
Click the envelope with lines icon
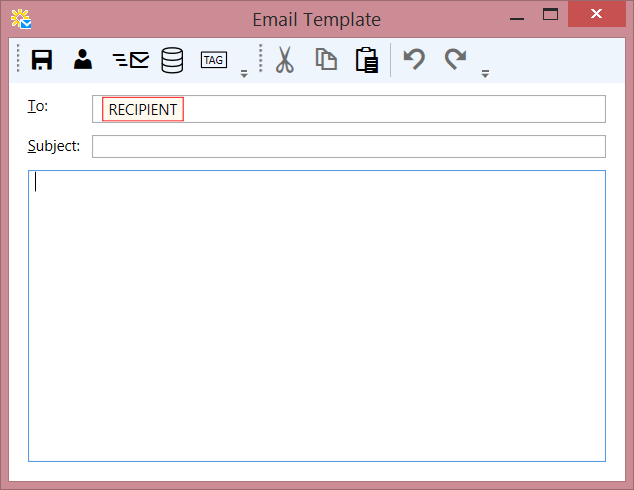130,60
